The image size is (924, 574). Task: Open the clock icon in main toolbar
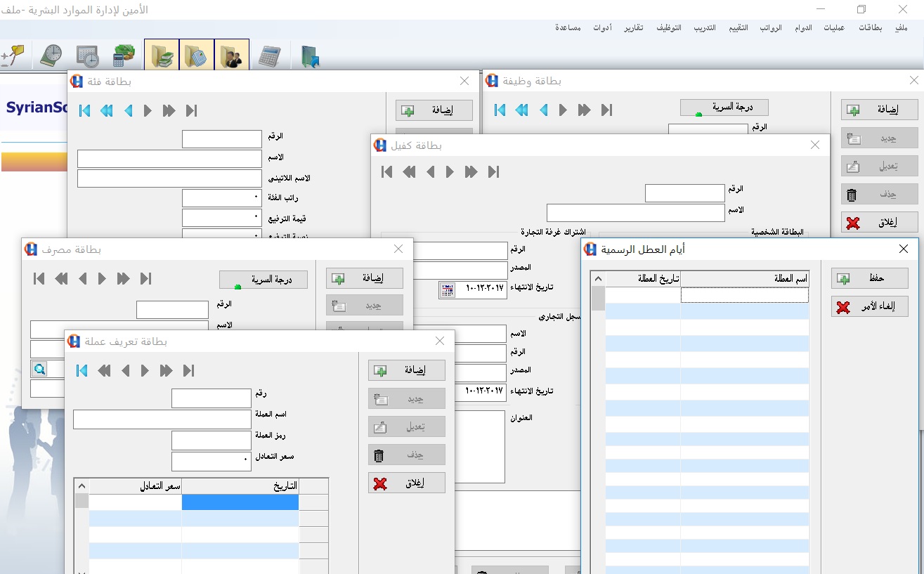point(51,56)
